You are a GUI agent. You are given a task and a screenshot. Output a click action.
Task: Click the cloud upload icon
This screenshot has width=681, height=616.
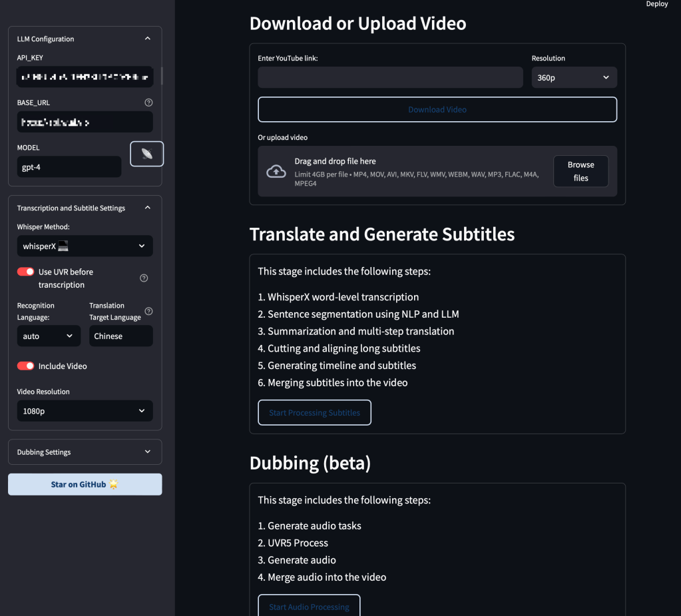point(276,172)
